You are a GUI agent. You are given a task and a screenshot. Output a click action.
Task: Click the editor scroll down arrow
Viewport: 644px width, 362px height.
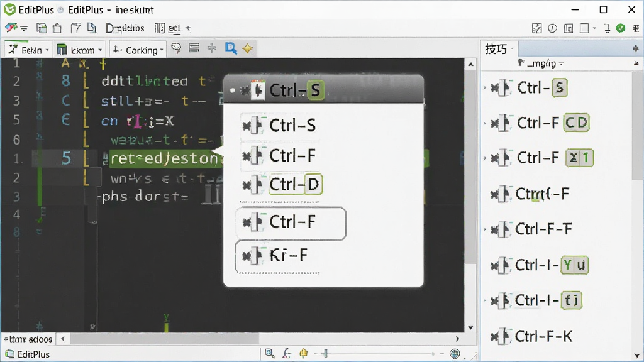[x=470, y=327]
